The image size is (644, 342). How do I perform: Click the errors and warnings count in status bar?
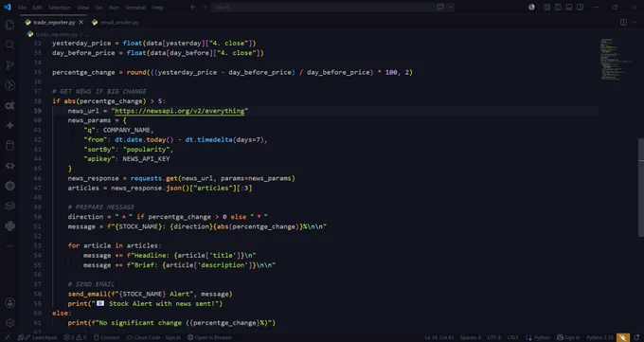pyautogui.click(x=75, y=337)
